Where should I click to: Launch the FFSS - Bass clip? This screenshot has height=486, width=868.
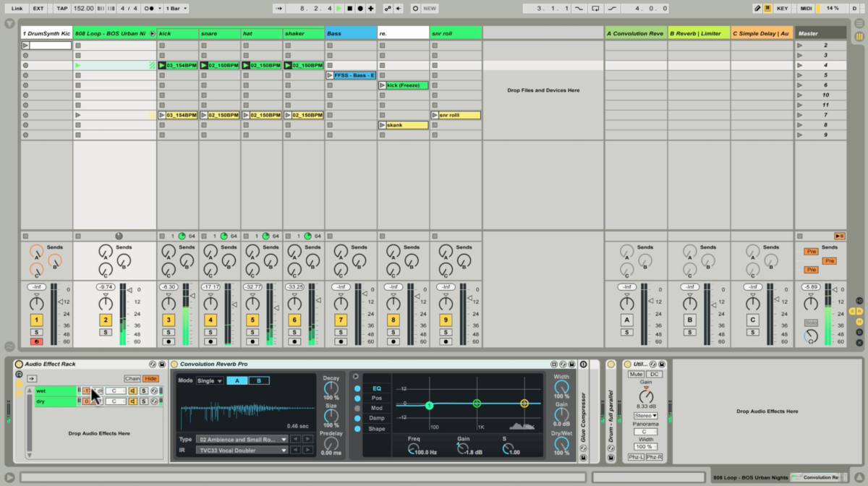(330, 75)
